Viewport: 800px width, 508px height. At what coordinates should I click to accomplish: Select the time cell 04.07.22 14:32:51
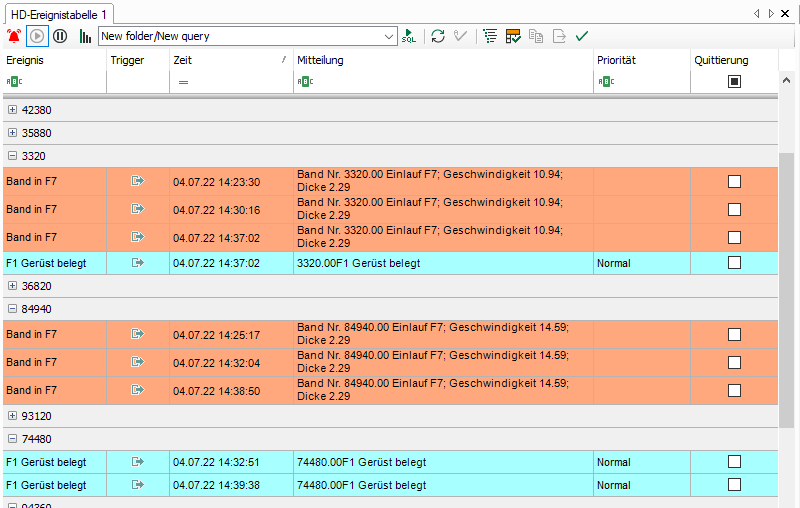click(x=231, y=462)
